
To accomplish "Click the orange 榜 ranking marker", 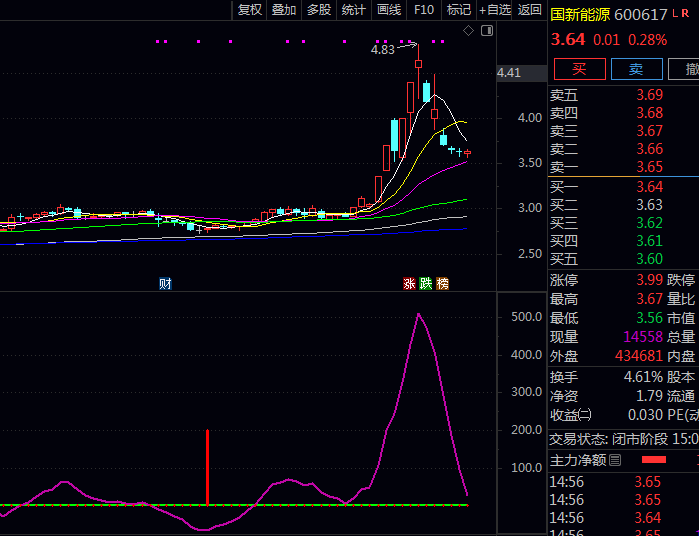I will pos(442,284).
